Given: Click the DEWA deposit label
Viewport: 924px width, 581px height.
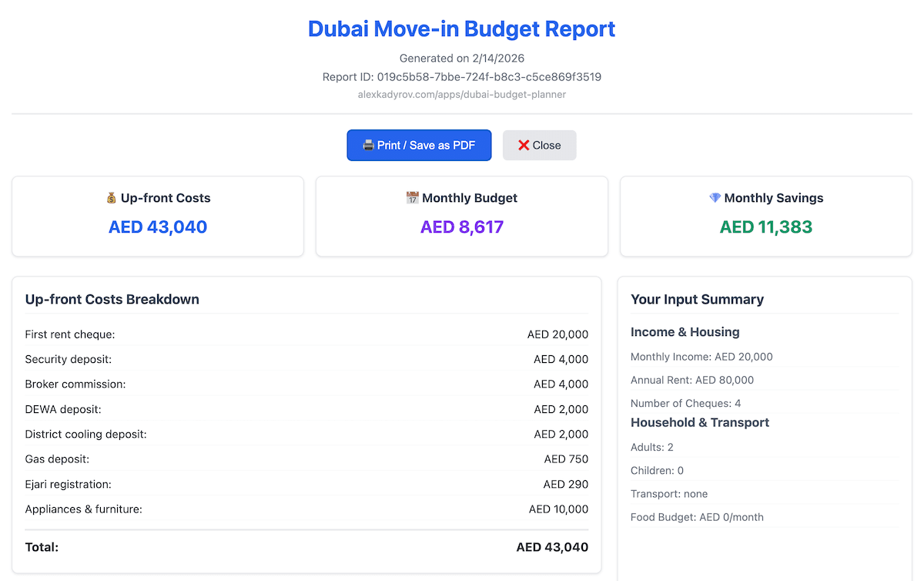Looking at the screenshot, I should (63, 409).
